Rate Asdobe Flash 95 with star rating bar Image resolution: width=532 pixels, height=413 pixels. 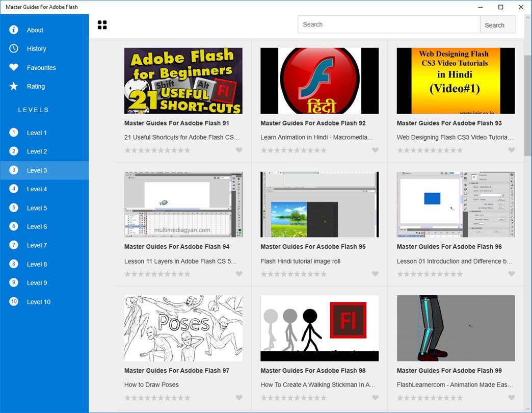[x=294, y=274]
